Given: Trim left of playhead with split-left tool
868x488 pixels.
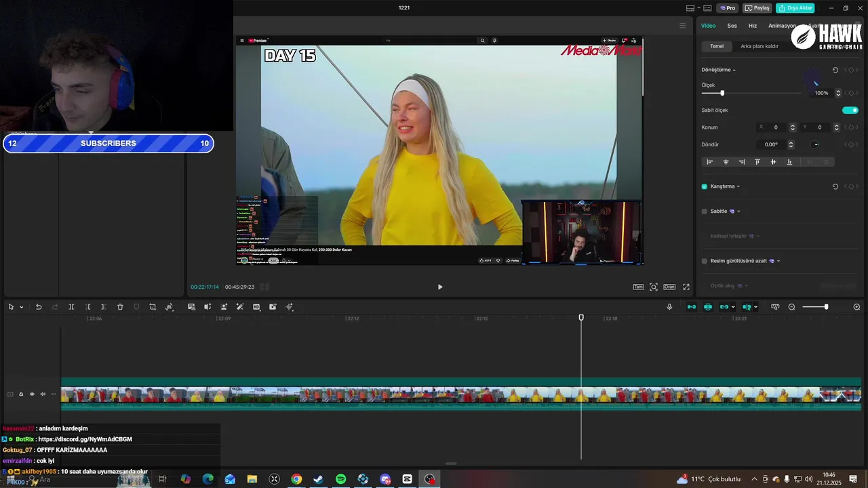Looking at the screenshot, I should click(x=88, y=307).
